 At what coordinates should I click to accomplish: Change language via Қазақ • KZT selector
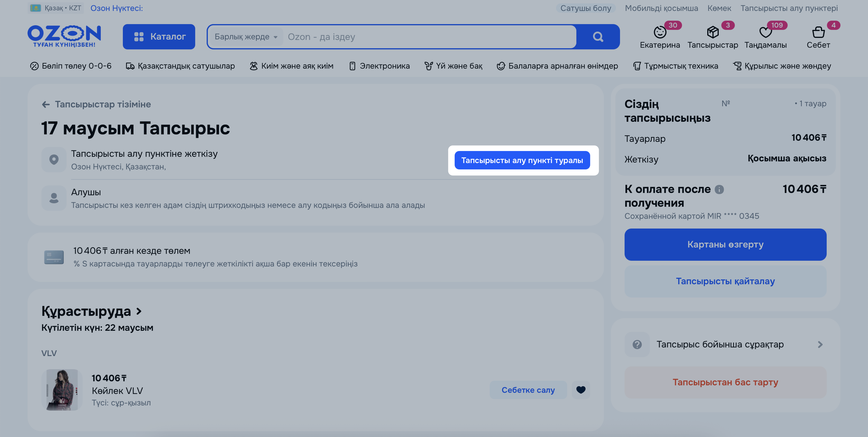tap(56, 8)
